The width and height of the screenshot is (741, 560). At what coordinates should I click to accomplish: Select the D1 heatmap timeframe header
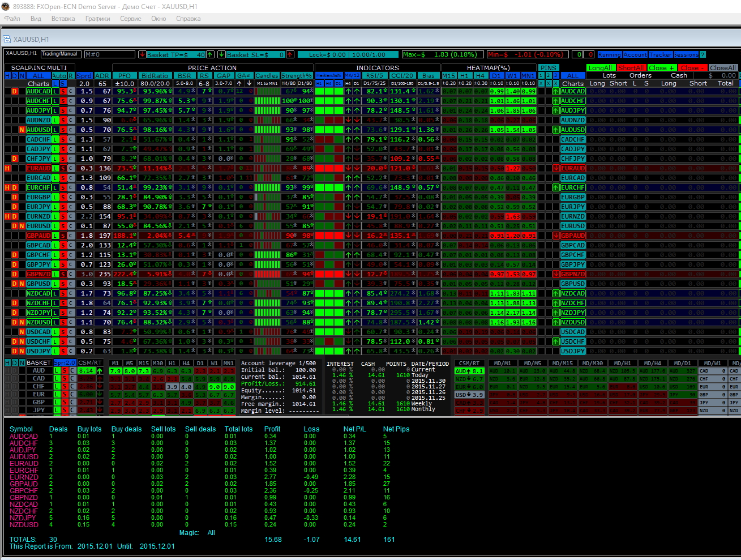[496, 75]
